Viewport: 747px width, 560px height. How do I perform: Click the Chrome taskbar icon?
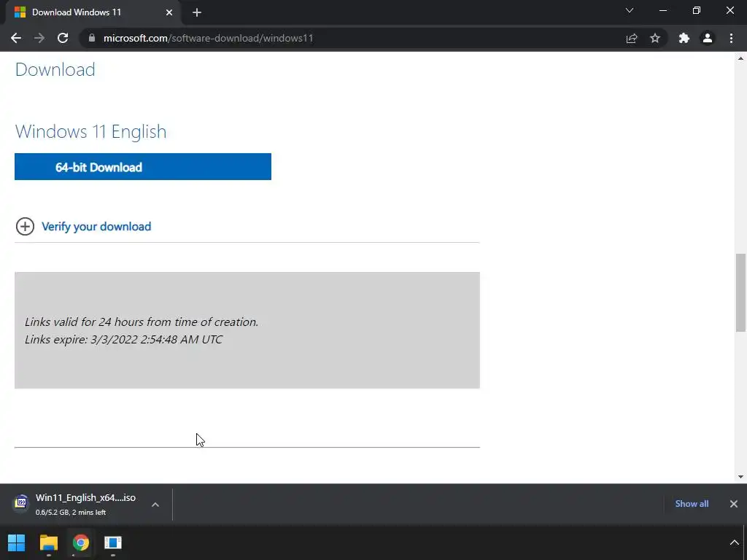[x=81, y=542]
